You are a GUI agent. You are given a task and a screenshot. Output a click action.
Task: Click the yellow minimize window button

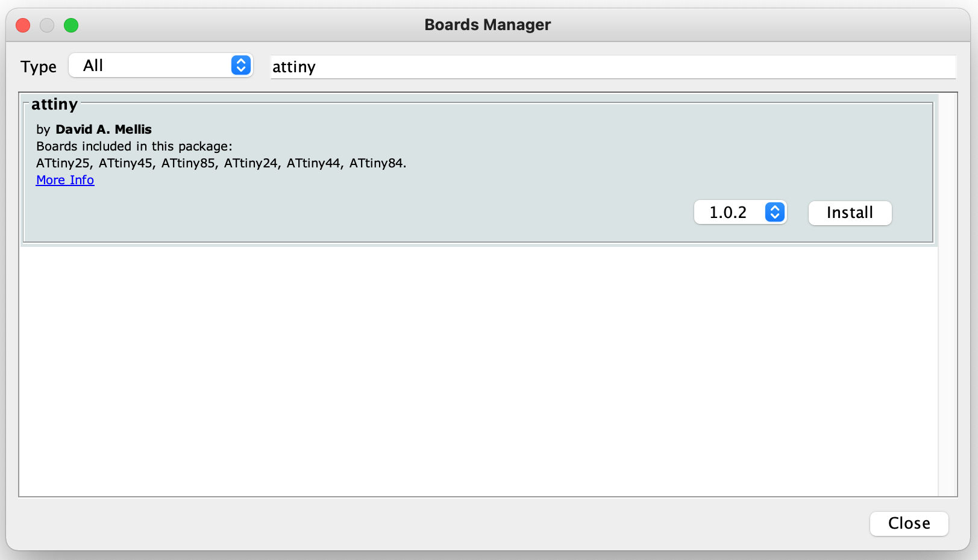pyautogui.click(x=47, y=25)
